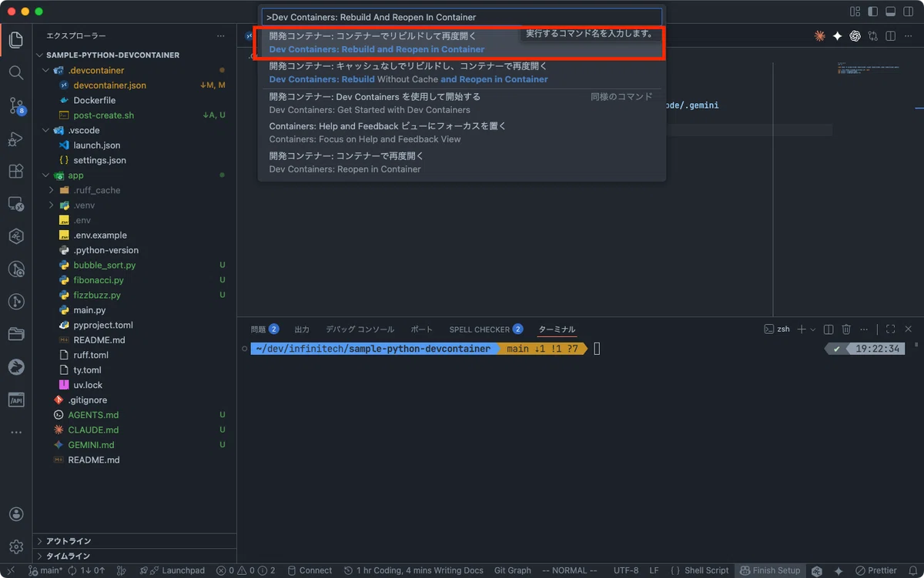Click the Gemini sparkle icon in editor toolbar

coord(837,36)
